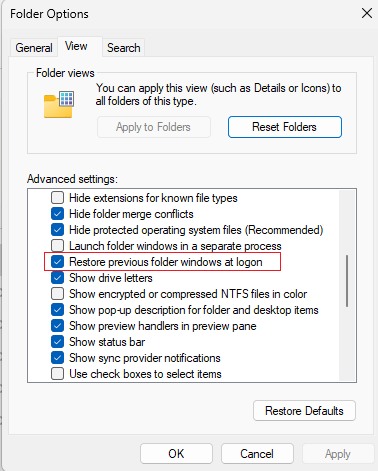Close the Folder Options dialog

click(x=367, y=13)
